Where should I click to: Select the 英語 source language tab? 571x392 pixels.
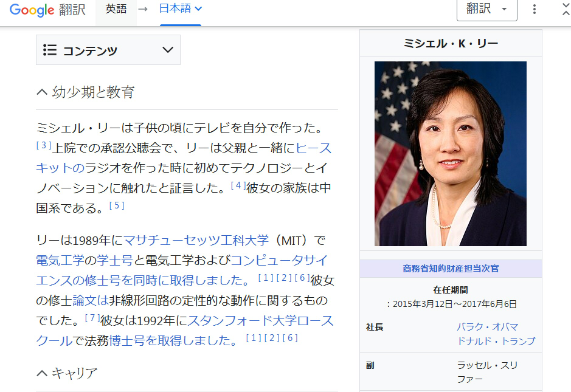116,9
